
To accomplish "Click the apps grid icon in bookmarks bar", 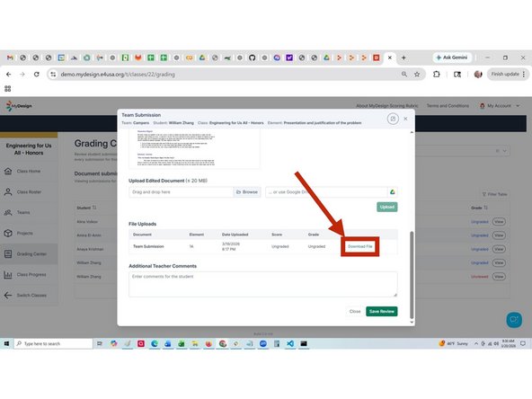I will [8, 89].
